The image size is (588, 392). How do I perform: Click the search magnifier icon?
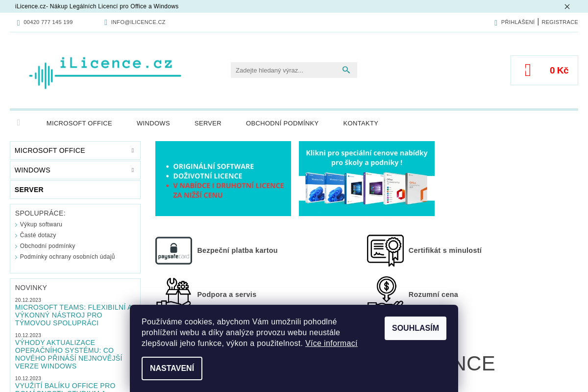(346, 70)
